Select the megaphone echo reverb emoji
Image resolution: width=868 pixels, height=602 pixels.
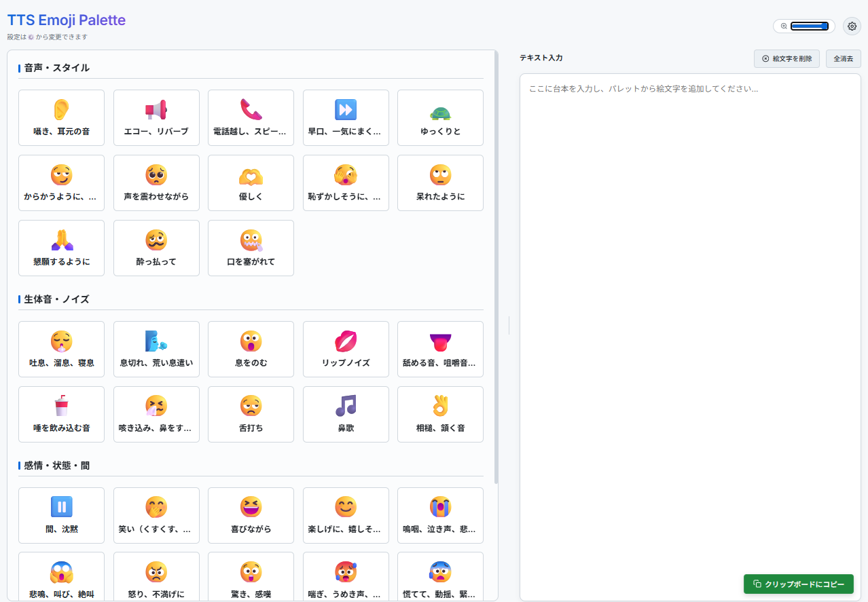pos(156,117)
